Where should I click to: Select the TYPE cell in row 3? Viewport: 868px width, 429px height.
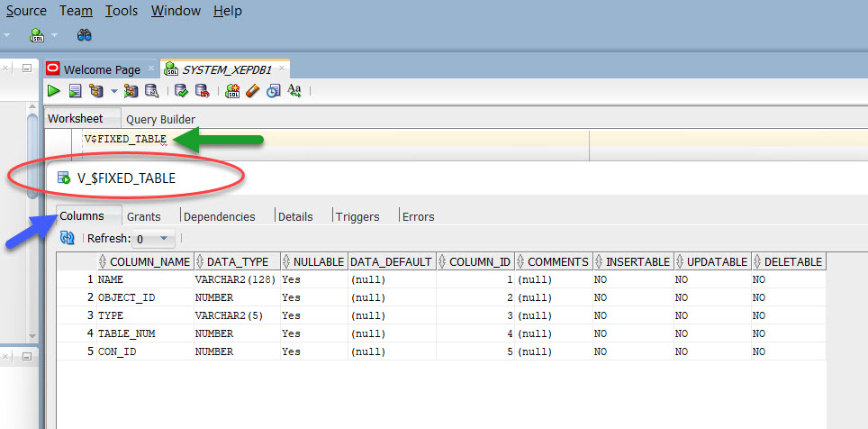pyautogui.click(x=145, y=315)
